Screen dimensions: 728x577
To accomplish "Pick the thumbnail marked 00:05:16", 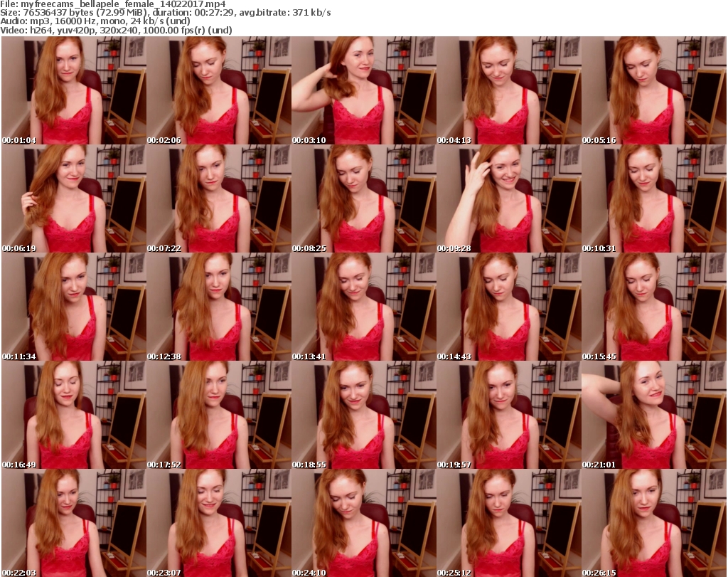I will click(x=653, y=90).
